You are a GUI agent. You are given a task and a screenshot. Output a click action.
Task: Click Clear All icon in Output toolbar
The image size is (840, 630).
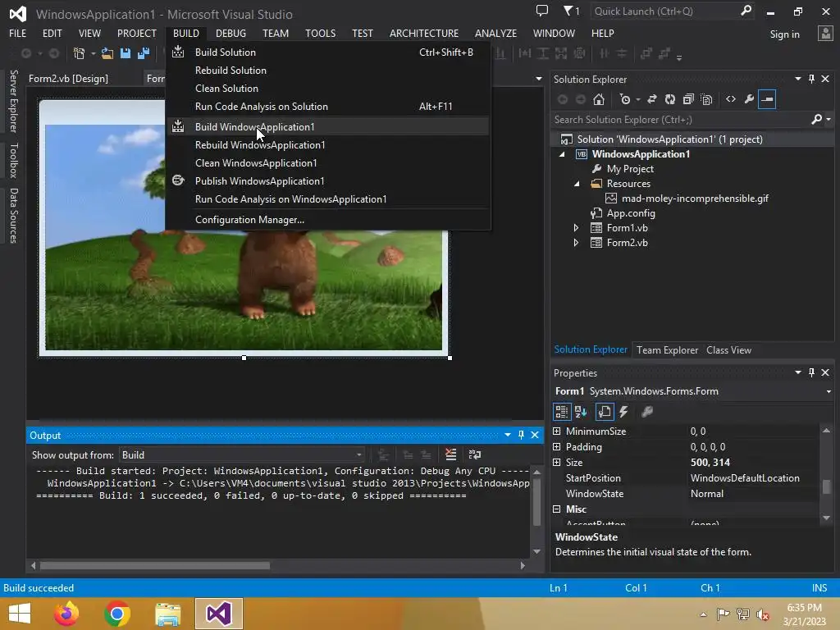451,454
